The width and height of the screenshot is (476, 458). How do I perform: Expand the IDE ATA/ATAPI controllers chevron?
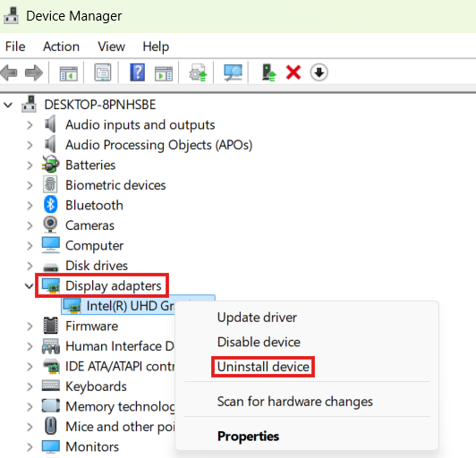pyautogui.click(x=30, y=367)
